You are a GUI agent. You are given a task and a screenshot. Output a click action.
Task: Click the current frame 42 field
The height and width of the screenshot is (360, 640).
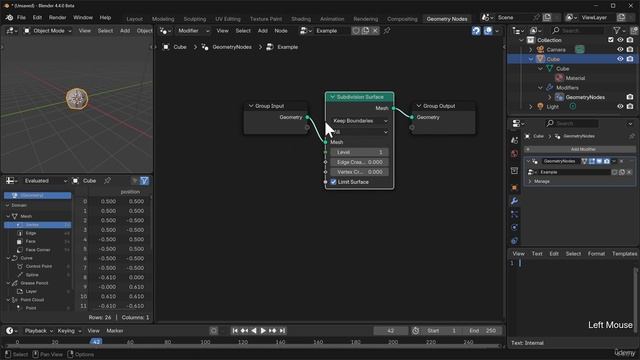[x=390, y=331]
